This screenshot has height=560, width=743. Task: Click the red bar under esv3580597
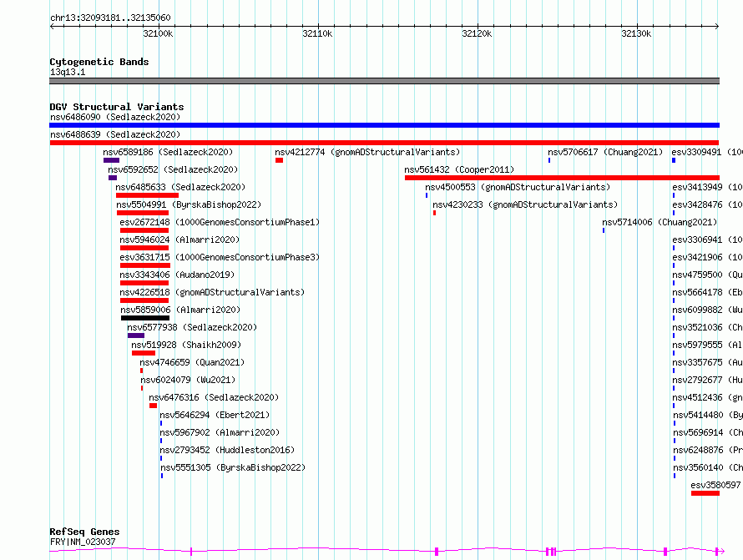pos(705,494)
